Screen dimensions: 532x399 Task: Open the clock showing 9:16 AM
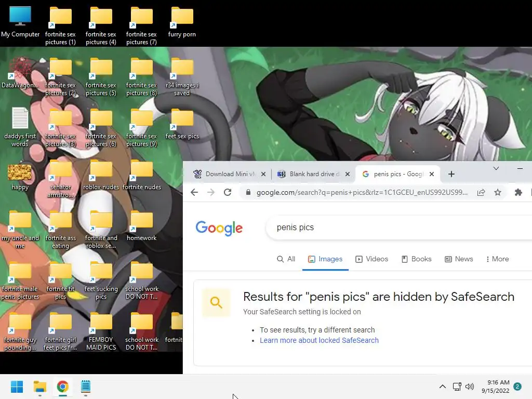[495, 387]
